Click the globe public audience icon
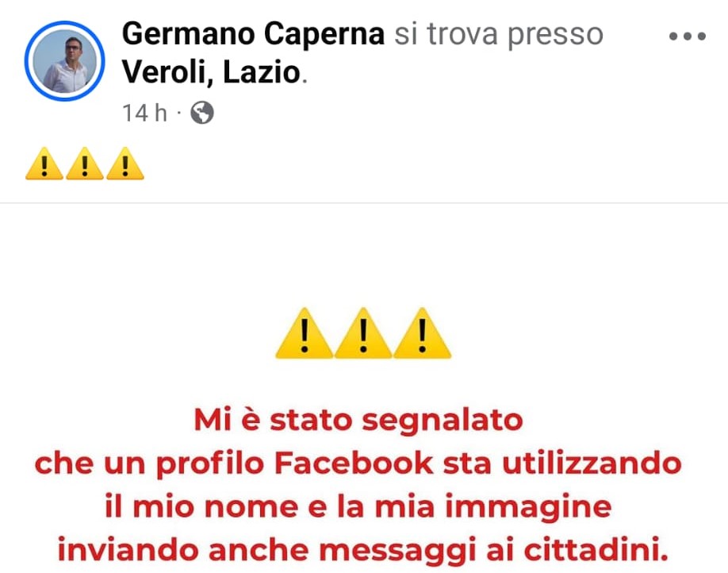The width and height of the screenshot is (728, 573). click(202, 113)
